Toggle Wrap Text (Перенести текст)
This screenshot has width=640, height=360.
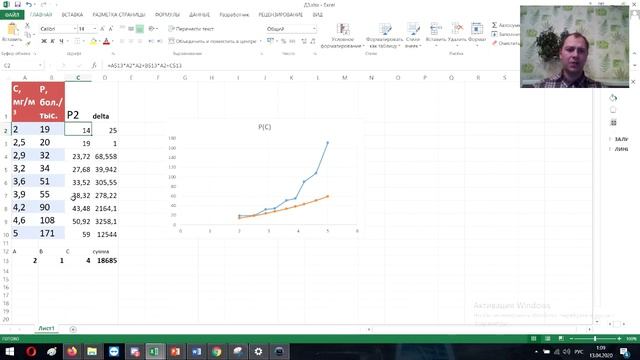click(x=191, y=29)
